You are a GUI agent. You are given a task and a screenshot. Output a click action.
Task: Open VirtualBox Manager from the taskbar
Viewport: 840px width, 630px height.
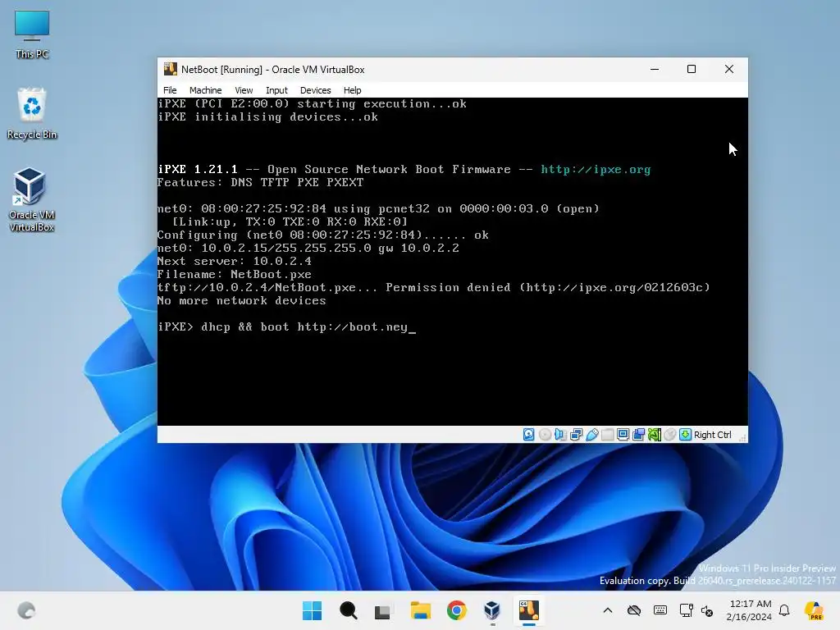point(492,610)
